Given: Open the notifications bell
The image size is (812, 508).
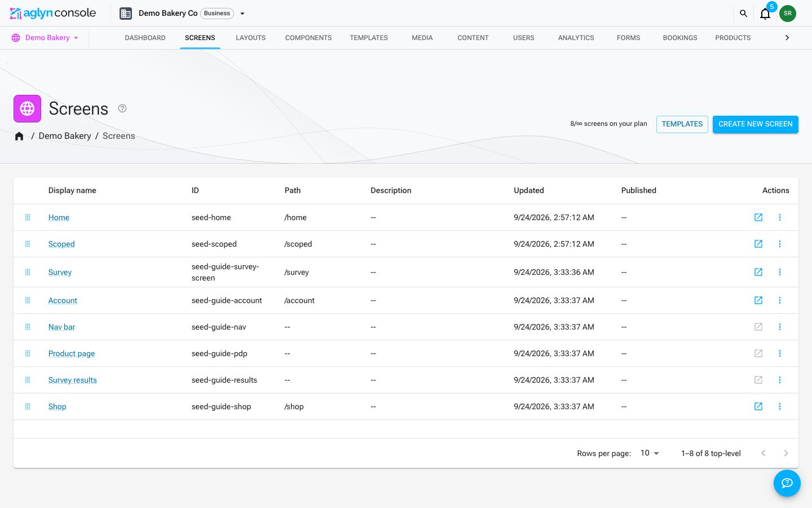Looking at the screenshot, I should tap(765, 14).
